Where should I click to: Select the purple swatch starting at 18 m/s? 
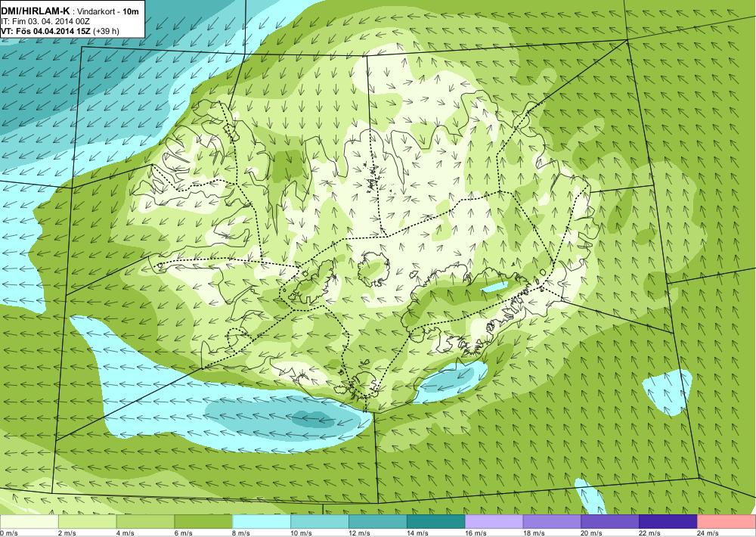552,522
